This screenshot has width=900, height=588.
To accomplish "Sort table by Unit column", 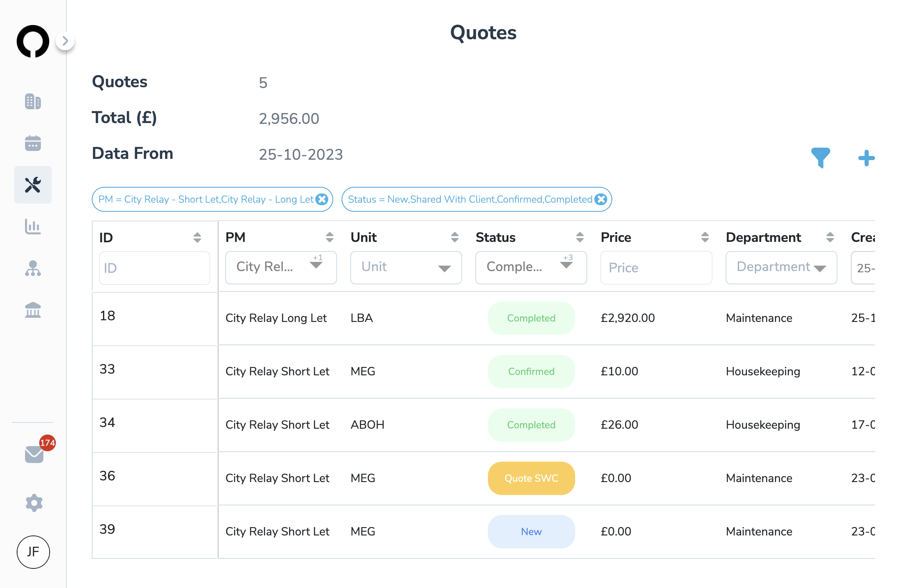I will (x=455, y=237).
